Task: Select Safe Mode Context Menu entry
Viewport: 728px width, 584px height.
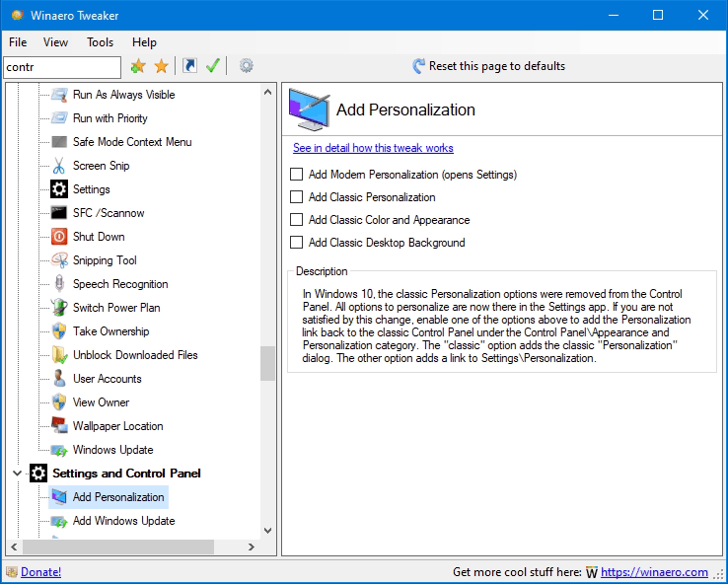Action: [x=132, y=142]
